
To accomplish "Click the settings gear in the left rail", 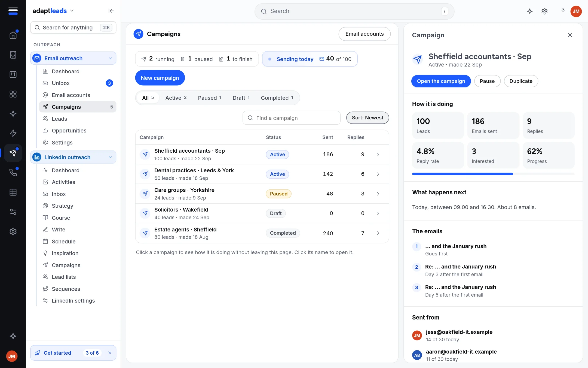I will pyautogui.click(x=13, y=231).
